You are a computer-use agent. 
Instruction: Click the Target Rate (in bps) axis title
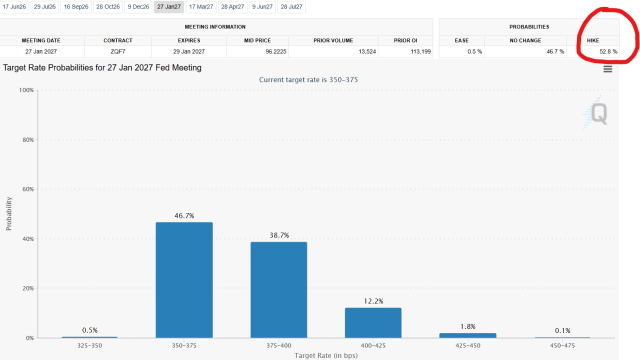pyautogui.click(x=326, y=356)
